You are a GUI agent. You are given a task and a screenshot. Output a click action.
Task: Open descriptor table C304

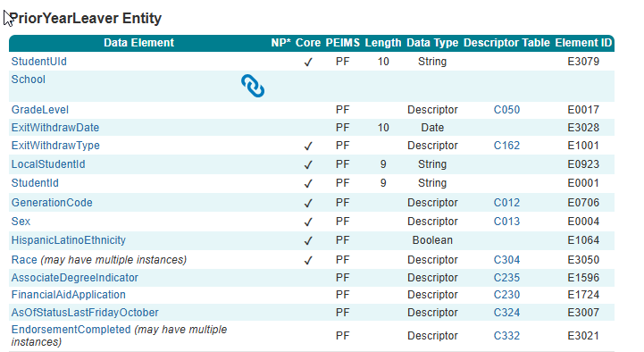[506, 260]
